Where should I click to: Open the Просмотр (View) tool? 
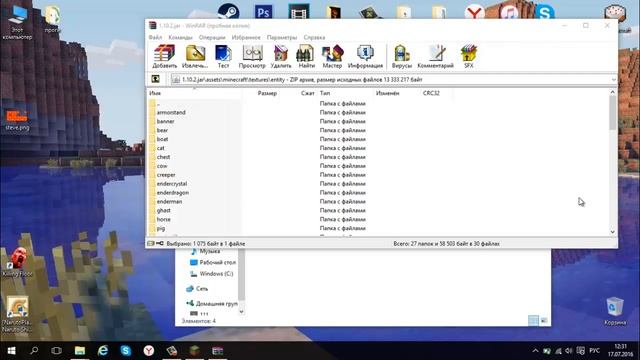(252, 56)
